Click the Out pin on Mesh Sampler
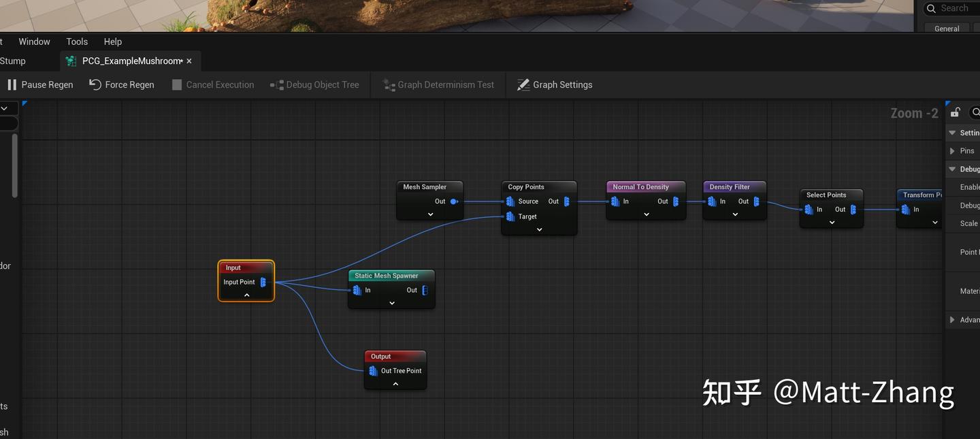 [x=454, y=201]
